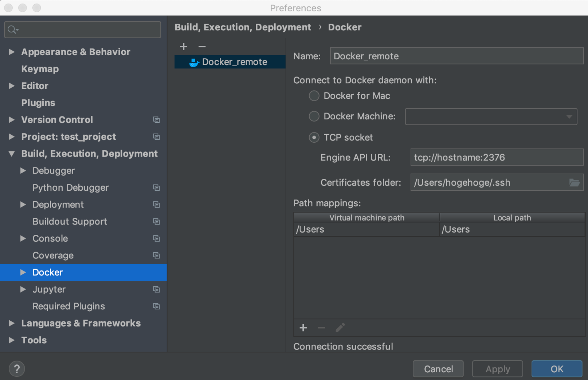Collapse the Build, Execution, Deployment section

click(x=12, y=154)
